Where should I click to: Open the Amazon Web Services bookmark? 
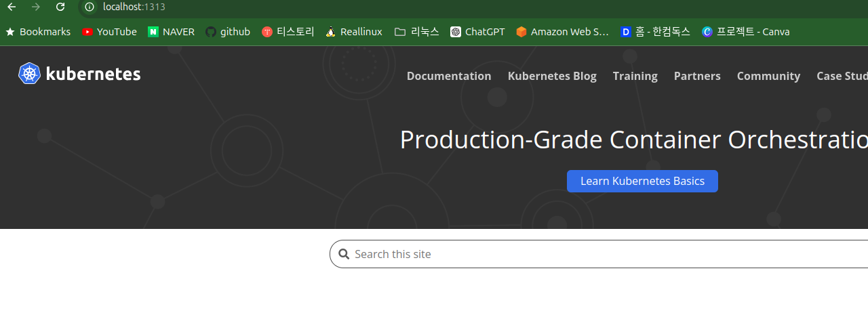pos(562,32)
